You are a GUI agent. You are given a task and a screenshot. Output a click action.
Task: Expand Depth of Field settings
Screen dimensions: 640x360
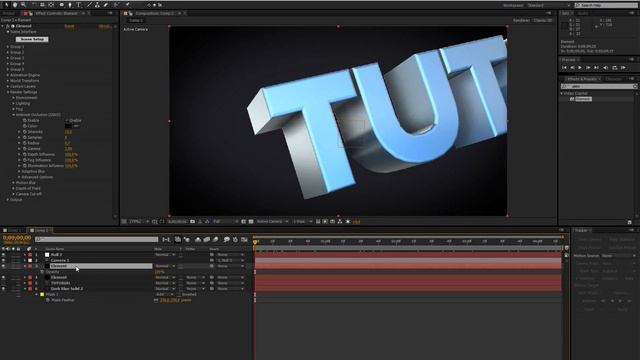pyautogui.click(x=13, y=189)
